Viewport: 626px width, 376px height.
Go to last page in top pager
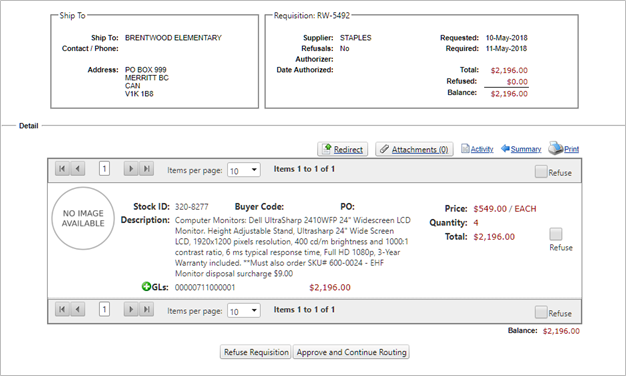147,169
